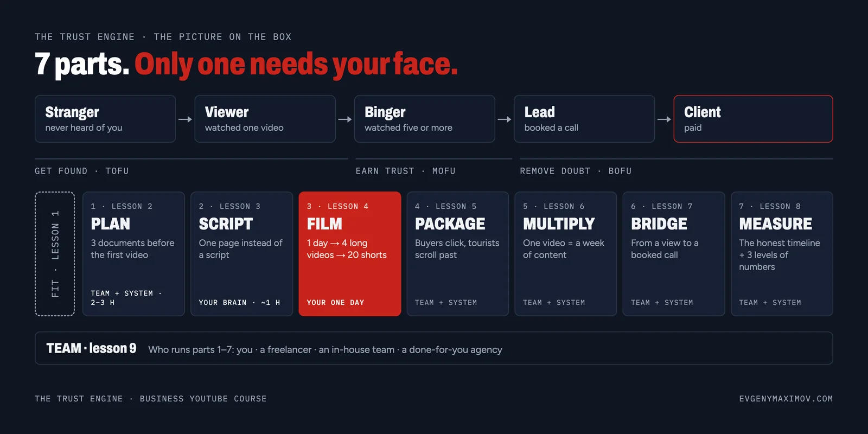Click '3 documents before the first video'
Image resolution: width=868 pixels, height=434 pixels.
coord(132,249)
